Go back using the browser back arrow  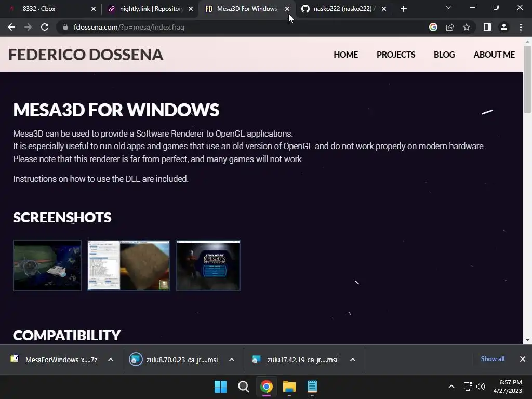11,27
